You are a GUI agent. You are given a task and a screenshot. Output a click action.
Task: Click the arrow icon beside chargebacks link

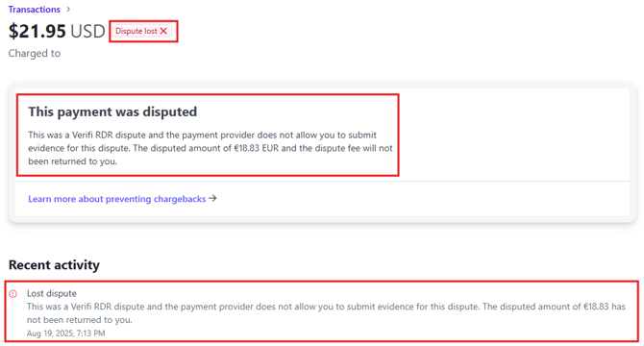(x=212, y=198)
